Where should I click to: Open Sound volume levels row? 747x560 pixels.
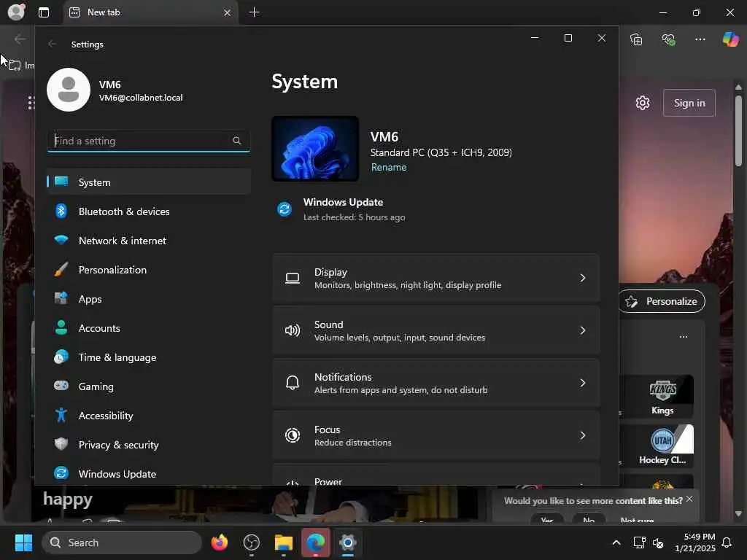[436, 330]
